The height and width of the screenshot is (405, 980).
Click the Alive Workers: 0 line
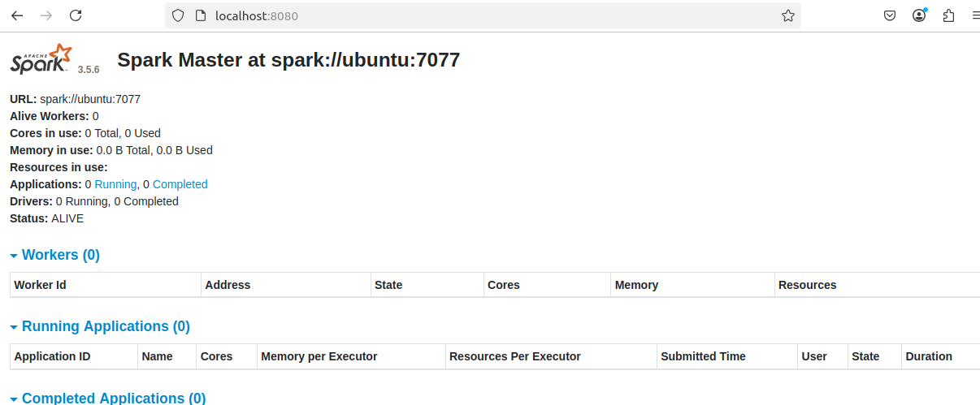point(54,116)
